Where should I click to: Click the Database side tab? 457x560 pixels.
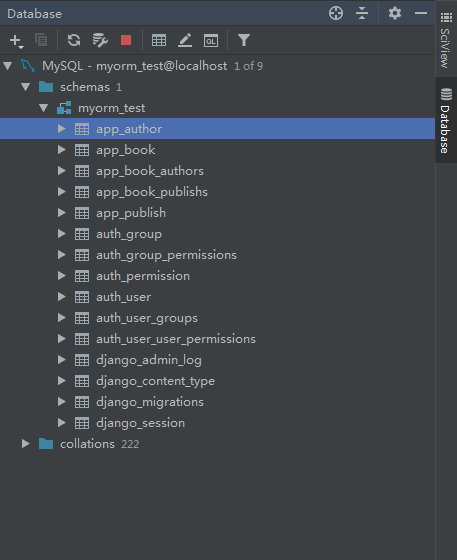point(446,120)
